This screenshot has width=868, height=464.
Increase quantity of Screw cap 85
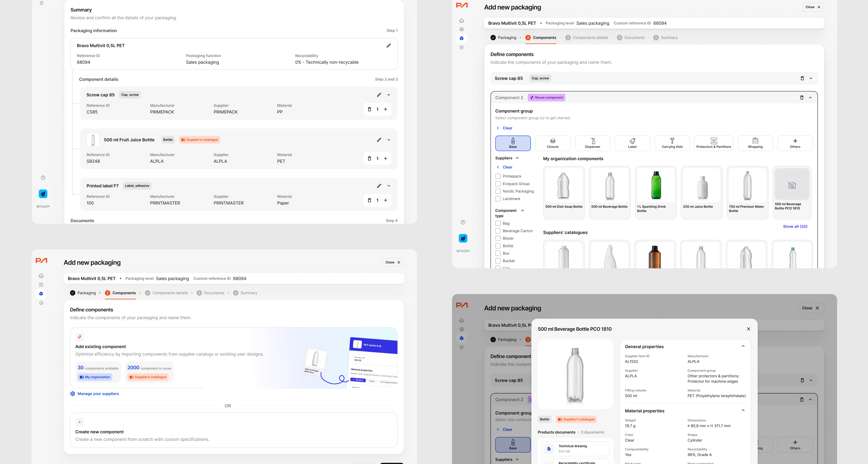tap(386, 109)
